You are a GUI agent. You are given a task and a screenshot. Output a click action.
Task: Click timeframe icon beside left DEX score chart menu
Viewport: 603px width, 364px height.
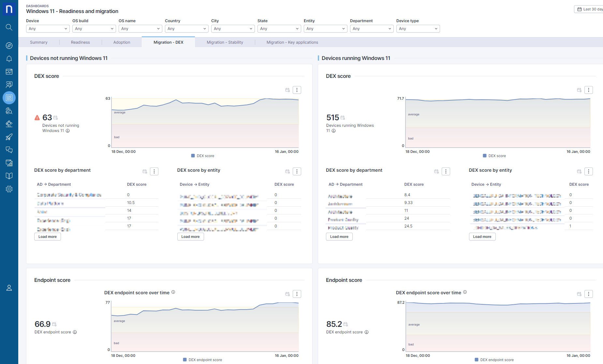[x=287, y=90]
